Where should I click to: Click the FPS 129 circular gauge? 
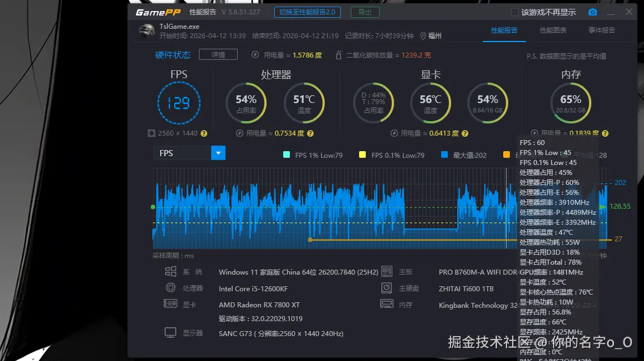[x=179, y=103]
